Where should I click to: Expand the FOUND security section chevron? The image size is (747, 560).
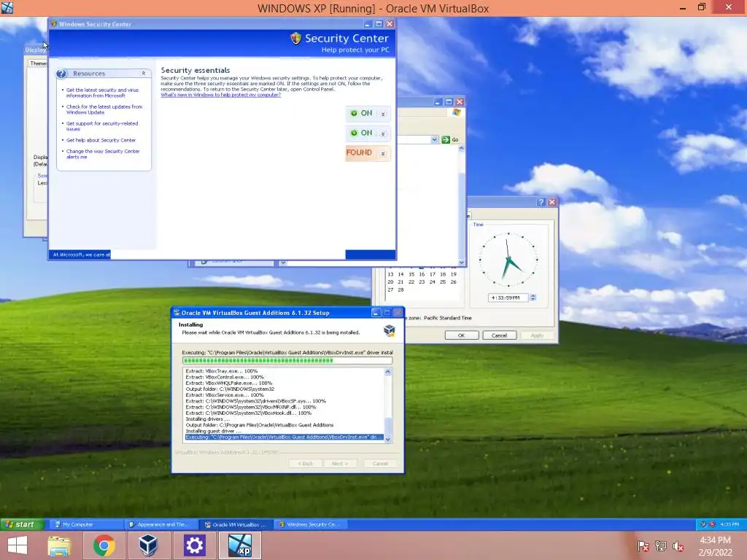point(383,153)
